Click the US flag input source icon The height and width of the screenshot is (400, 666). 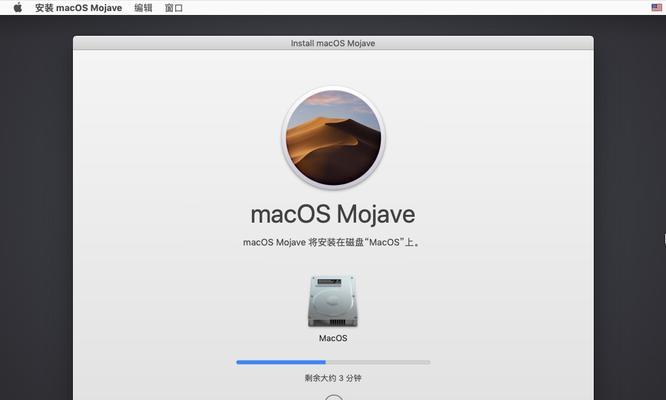(657, 8)
